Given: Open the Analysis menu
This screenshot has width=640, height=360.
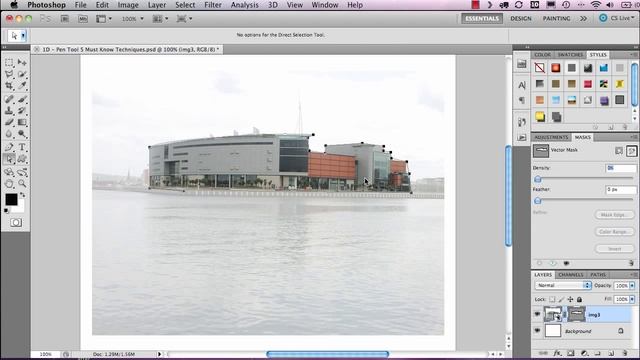Looking at the screenshot, I should tap(244, 5).
